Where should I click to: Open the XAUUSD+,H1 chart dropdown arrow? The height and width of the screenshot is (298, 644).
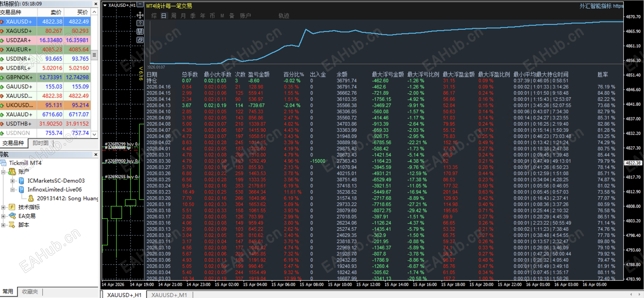pos(105,5)
